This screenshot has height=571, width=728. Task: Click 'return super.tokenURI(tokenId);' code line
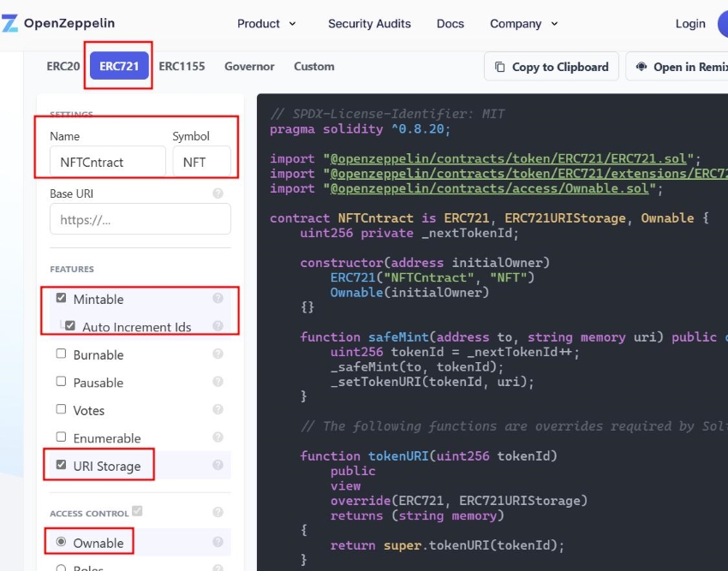click(447, 545)
